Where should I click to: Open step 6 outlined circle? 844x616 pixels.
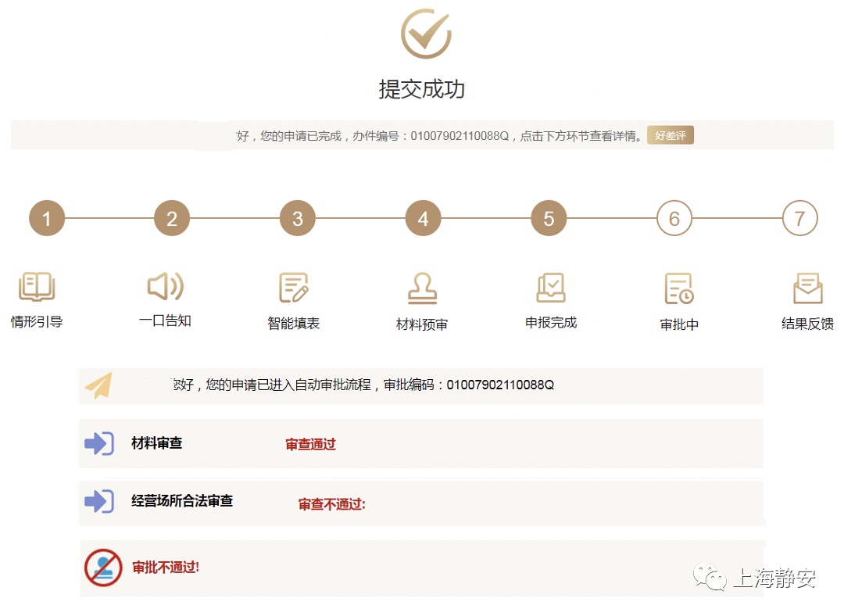(x=674, y=219)
